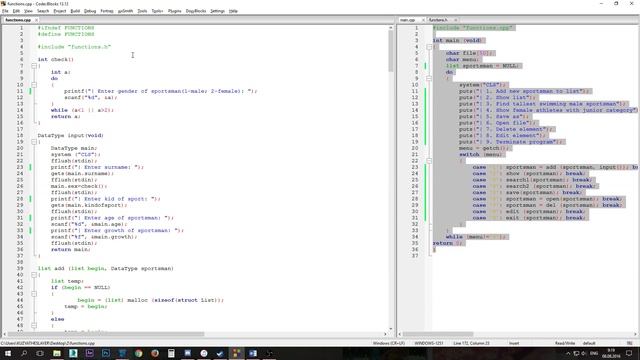Switch the ENG input language indicator

click(594, 353)
